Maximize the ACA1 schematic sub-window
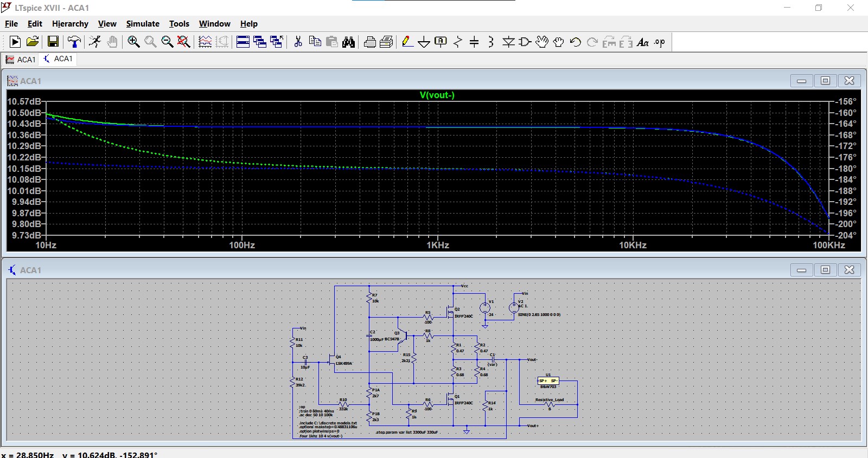This screenshot has width=868, height=458. [826, 270]
